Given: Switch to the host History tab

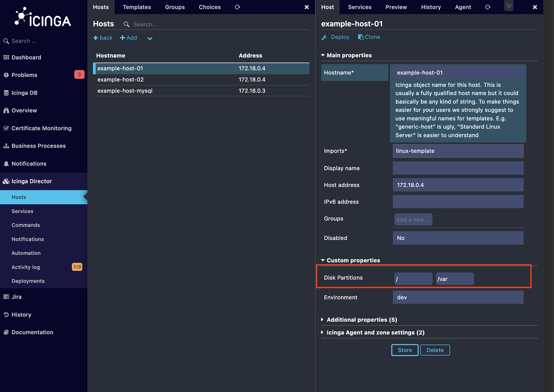Looking at the screenshot, I should [431, 7].
